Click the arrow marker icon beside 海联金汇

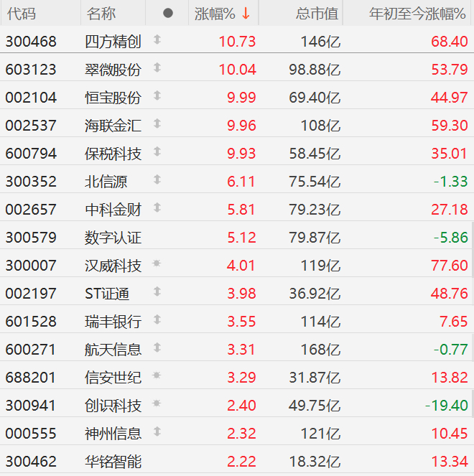(157, 123)
